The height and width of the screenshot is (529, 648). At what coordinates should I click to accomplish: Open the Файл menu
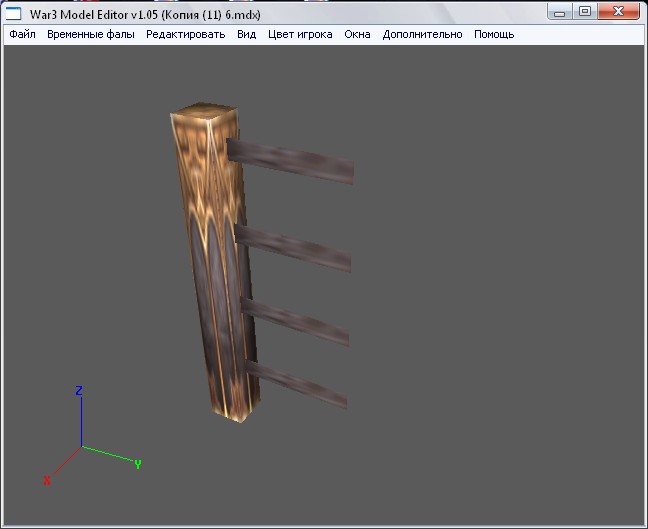click(22, 34)
